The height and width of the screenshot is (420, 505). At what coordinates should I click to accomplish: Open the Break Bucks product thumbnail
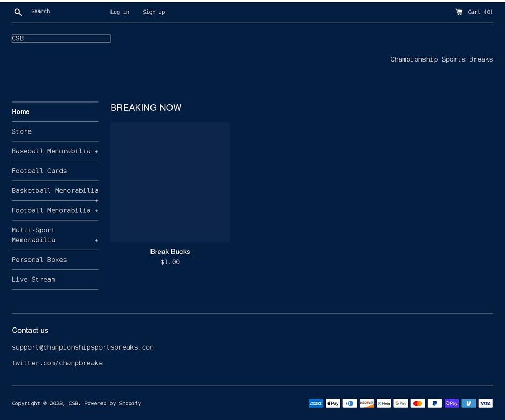(x=170, y=182)
